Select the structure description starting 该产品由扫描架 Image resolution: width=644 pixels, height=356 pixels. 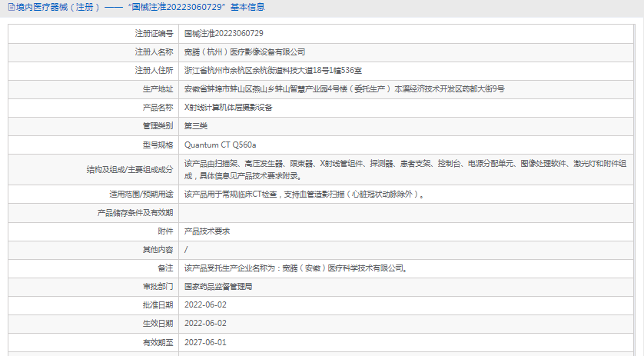pyautogui.click(x=405, y=170)
